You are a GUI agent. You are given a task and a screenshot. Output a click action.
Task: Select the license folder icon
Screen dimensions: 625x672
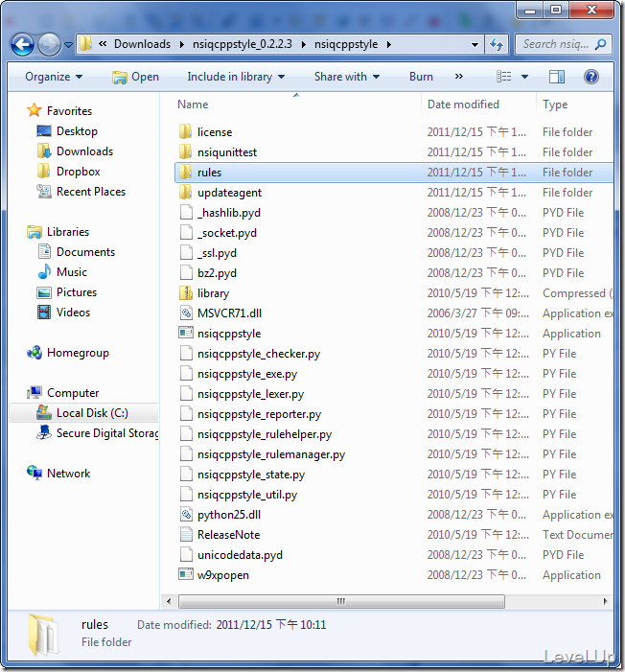[x=186, y=131]
